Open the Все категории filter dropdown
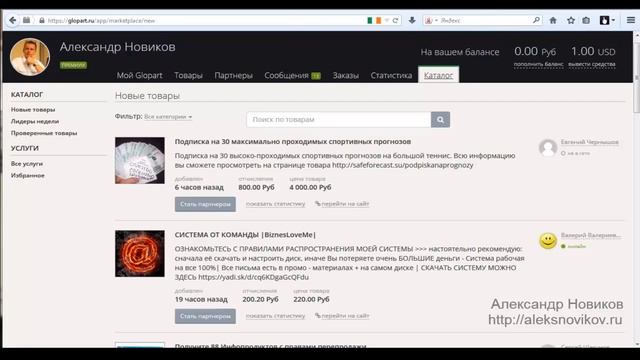Screen dimensions: 640x360 (x=168, y=117)
